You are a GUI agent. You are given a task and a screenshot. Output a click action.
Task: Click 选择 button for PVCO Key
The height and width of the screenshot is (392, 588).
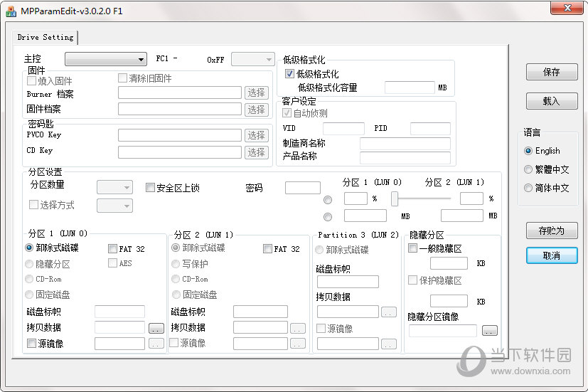257,135
